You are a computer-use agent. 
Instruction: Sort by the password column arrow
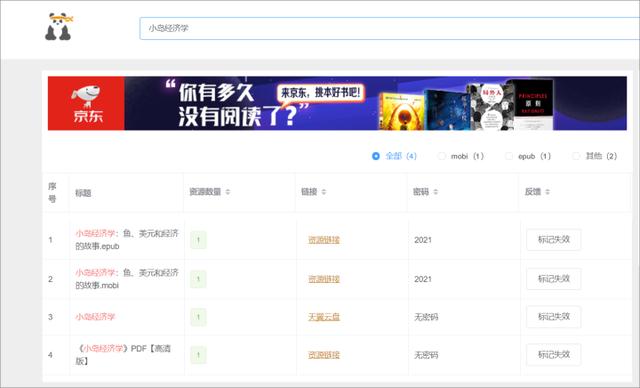click(x=436, y=192)
